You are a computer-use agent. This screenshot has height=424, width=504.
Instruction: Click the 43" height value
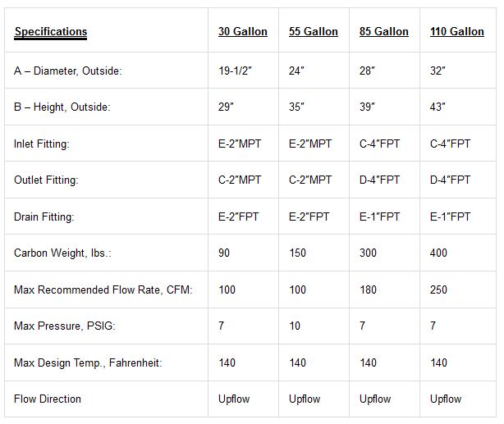point(438,107)
